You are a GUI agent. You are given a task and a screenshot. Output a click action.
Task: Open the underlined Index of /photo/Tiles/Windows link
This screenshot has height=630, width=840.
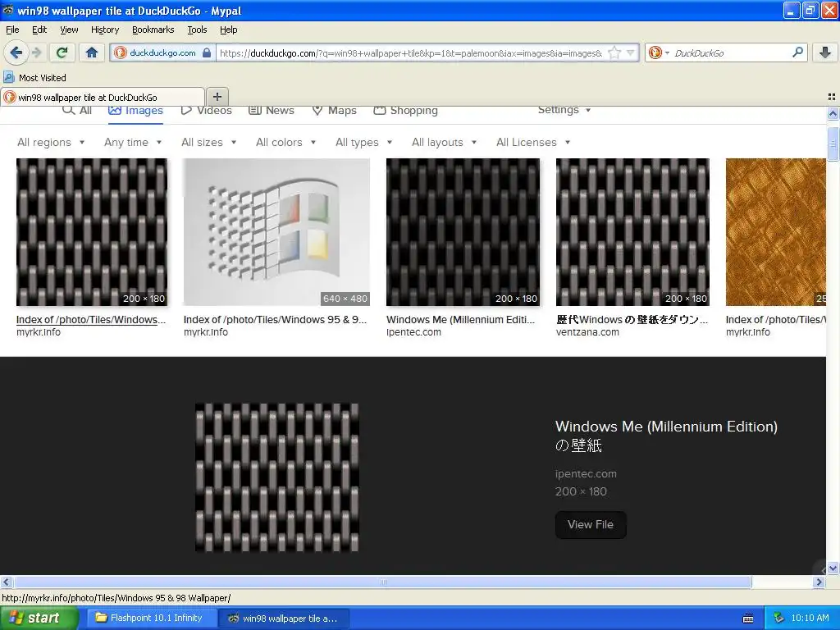tap(91, 320)
